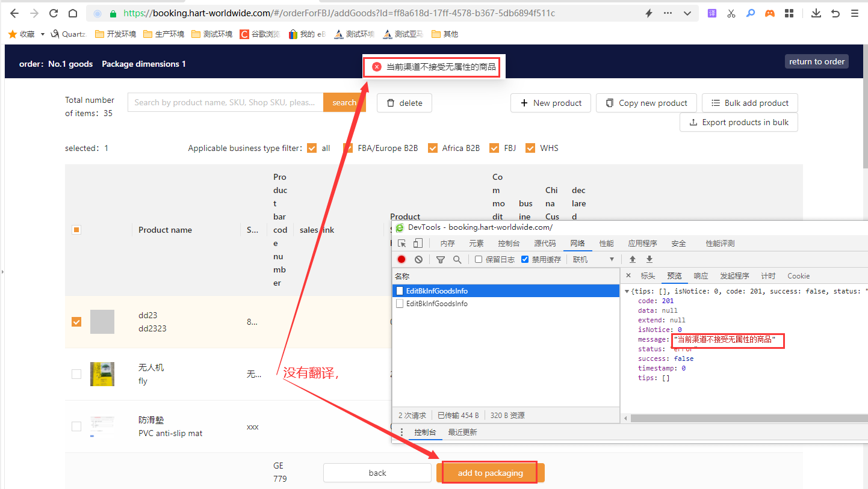Collapse the JSON response object triangle

[627, 292]
